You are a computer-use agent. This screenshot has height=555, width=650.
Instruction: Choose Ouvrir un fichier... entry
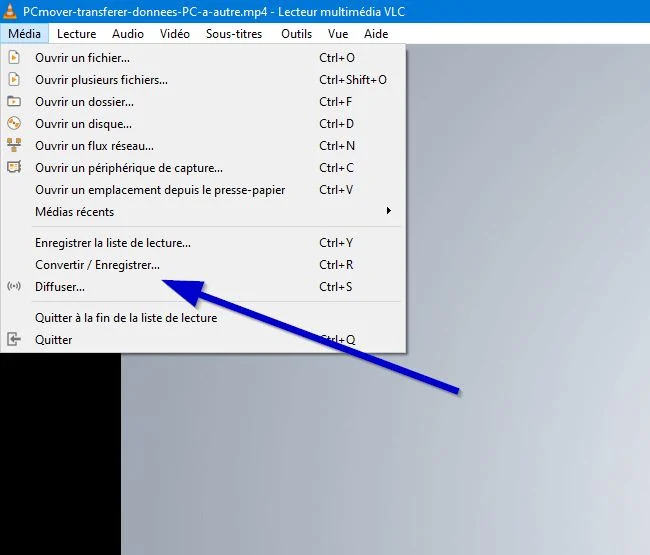[x=203, y=58]
